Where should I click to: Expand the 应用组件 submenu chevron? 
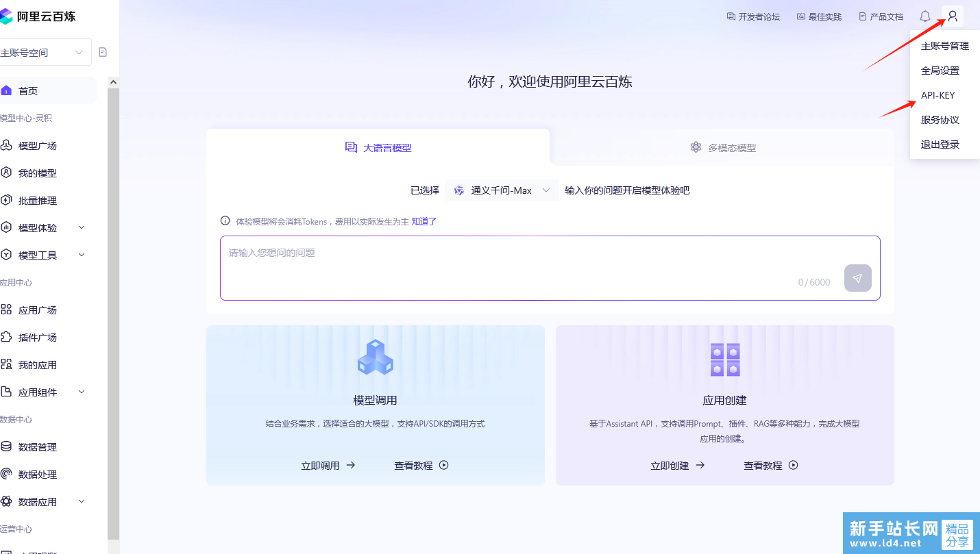82,392
